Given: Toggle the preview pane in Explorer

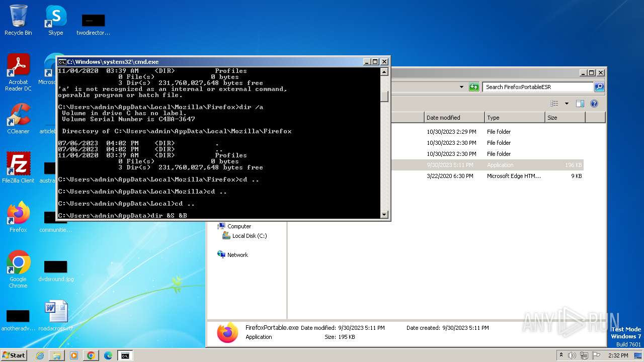Looking at the screenshot, I should [580, 104].
